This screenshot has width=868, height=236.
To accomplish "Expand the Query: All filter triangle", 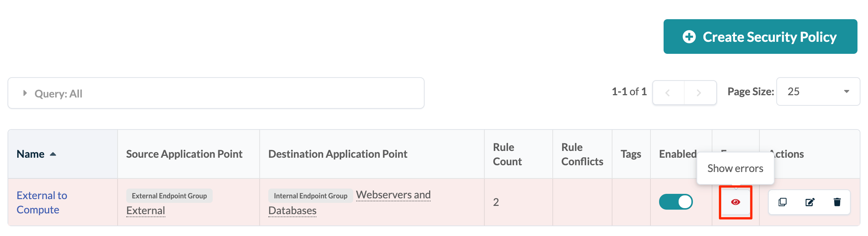I will (x=25, y=93).
